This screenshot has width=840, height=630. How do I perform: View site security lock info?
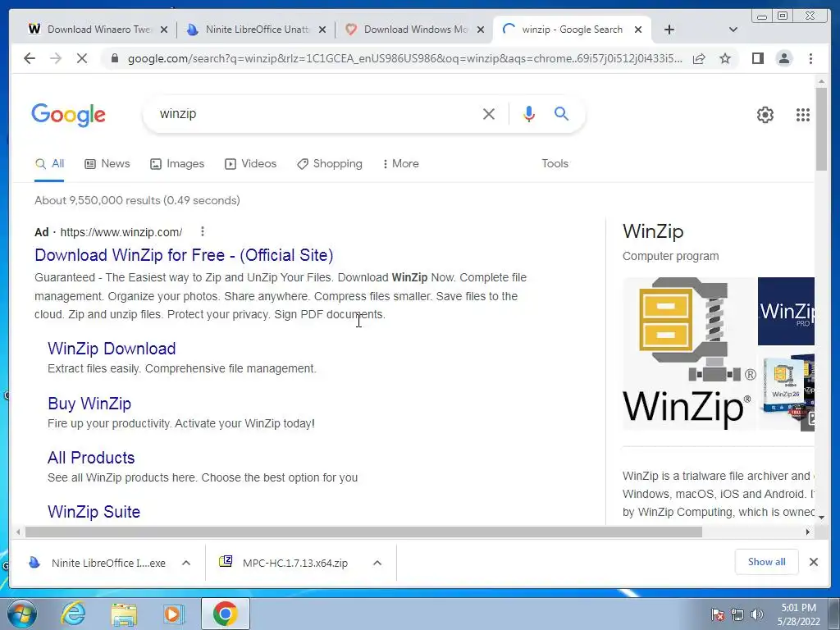pos(115,58)
